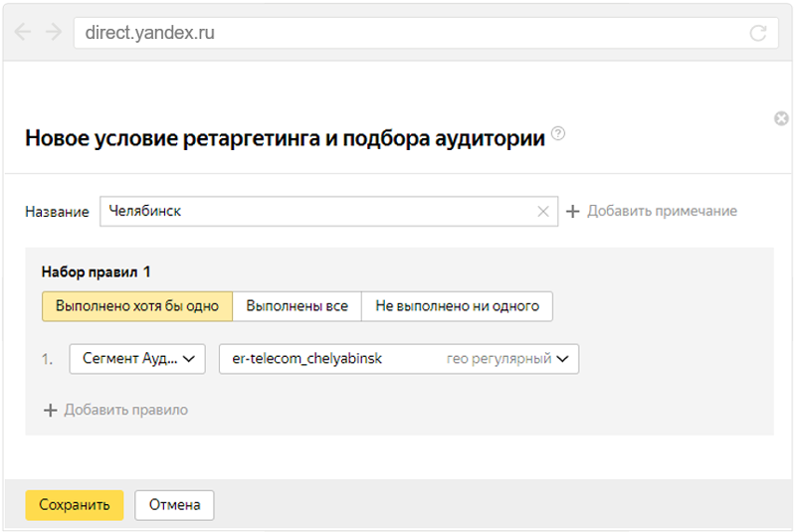Click the Отмена button

[x=175, y=505]
